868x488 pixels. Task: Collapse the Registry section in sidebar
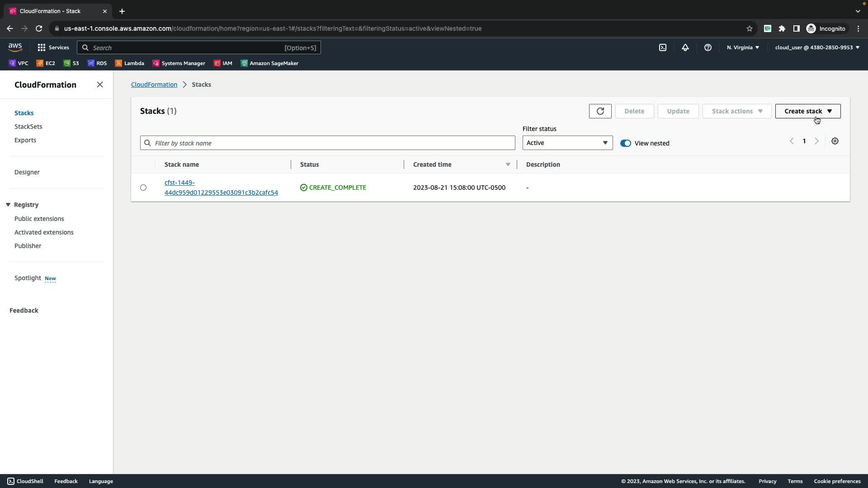coord(8,205)
